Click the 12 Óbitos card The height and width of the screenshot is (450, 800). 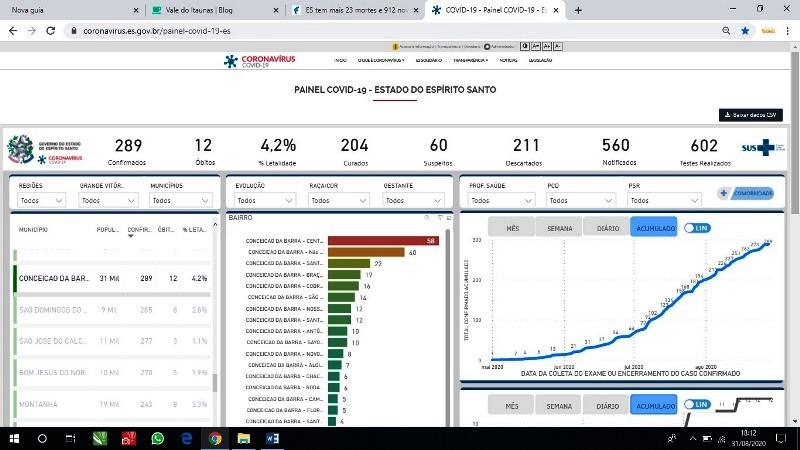(204, 152)
